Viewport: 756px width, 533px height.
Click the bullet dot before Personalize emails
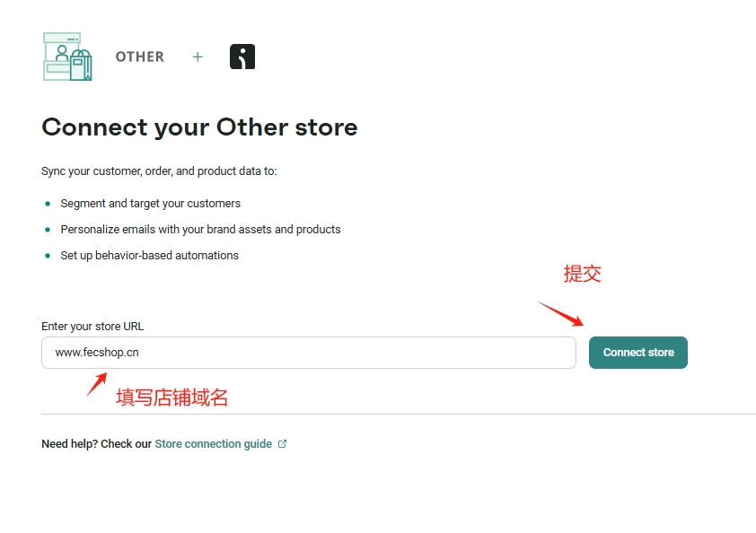(x=48, y=230)
